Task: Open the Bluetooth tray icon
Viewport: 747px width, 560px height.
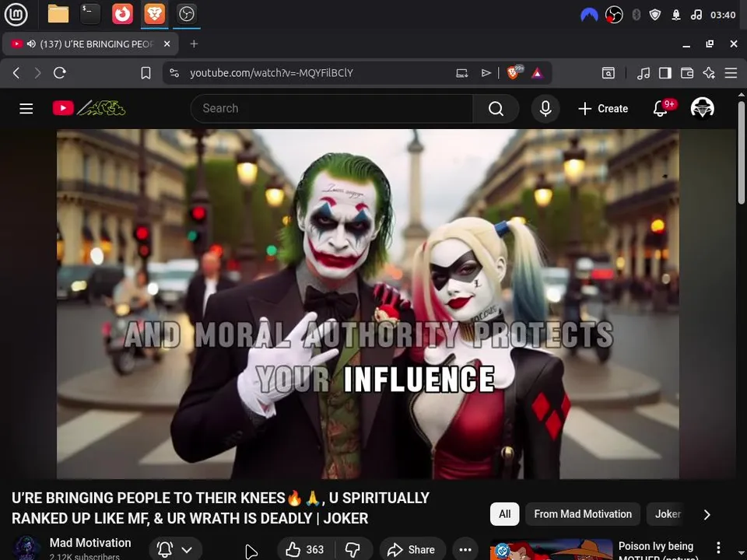Action: click(x=636, y=15)
